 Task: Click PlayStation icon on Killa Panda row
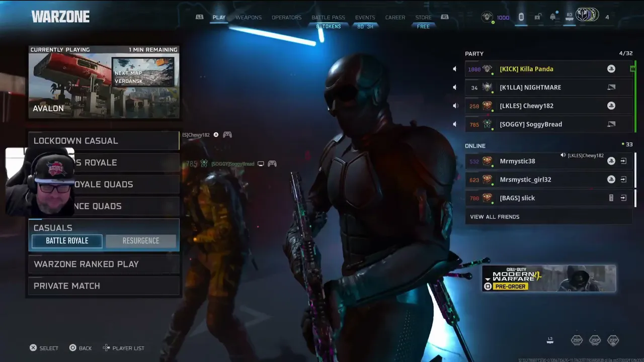[x=611, y=69]
